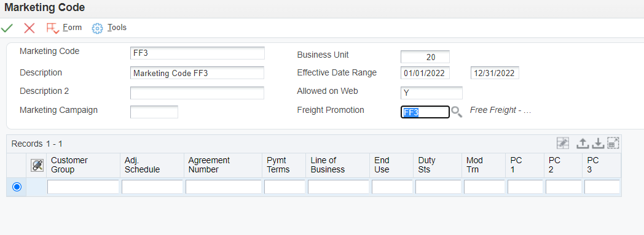Click the Pymt Terms cell in first row
The image size is (644, 235).
pos(285,187)
